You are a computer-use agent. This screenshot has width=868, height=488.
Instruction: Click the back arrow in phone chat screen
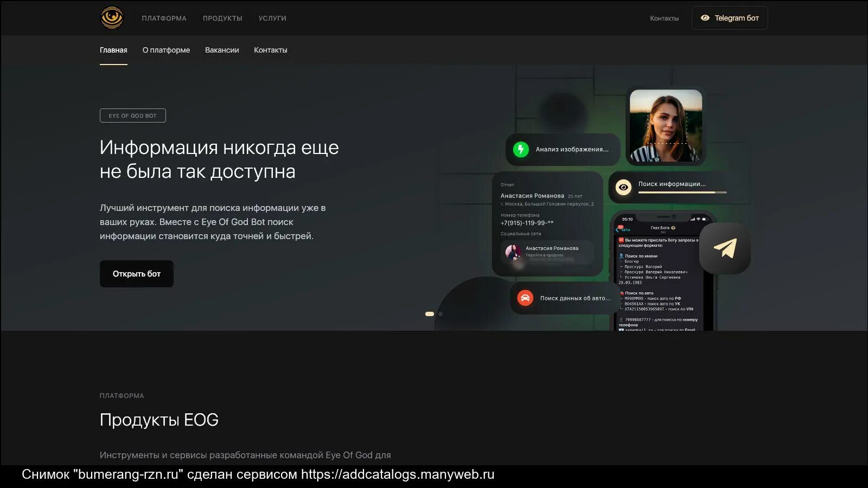618,229
